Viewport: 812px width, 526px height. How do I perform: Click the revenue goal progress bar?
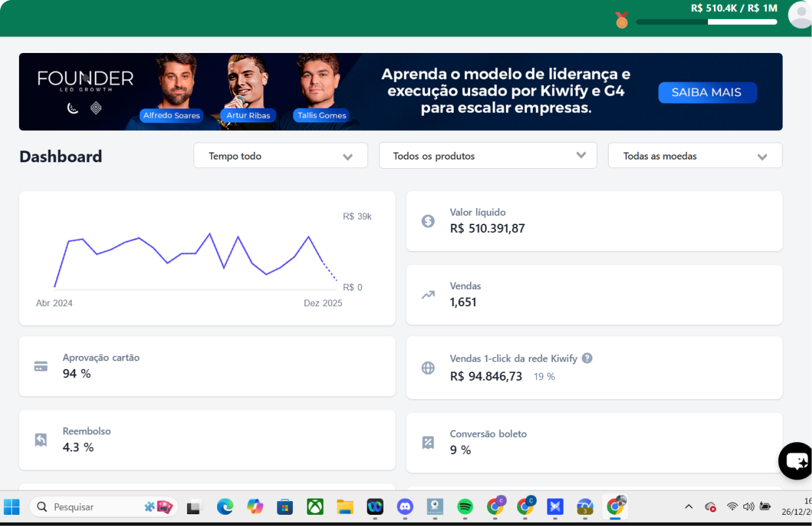(x=706, y=22)
